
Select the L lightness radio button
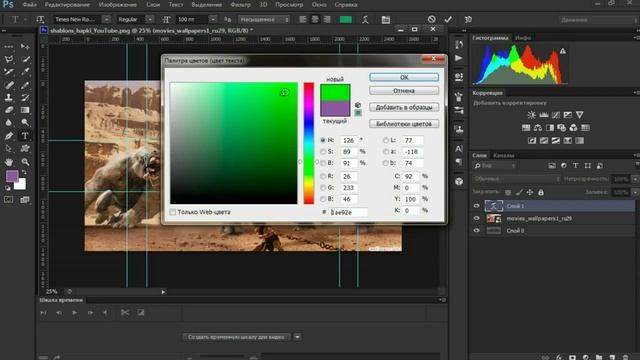click(x=385, y=140)
